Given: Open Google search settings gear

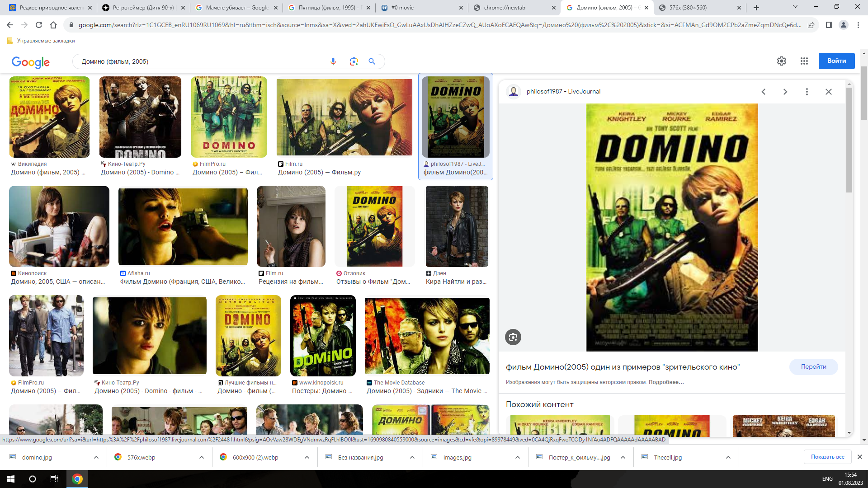Looking at the screenshot, I should [x=782, y=61].
